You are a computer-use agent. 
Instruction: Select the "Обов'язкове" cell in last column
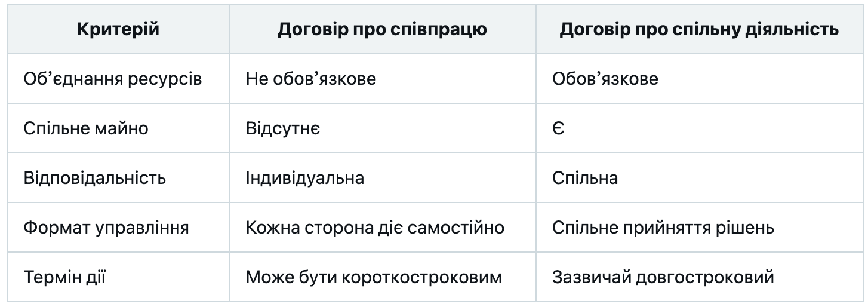[605, 79]
